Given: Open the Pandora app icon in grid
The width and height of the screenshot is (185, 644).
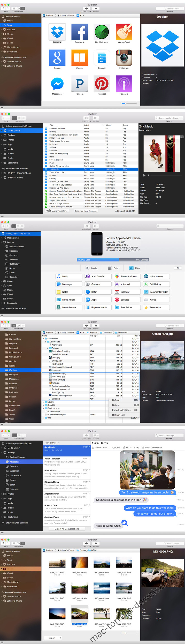Looking at the screenshot, I should [80, 84].
